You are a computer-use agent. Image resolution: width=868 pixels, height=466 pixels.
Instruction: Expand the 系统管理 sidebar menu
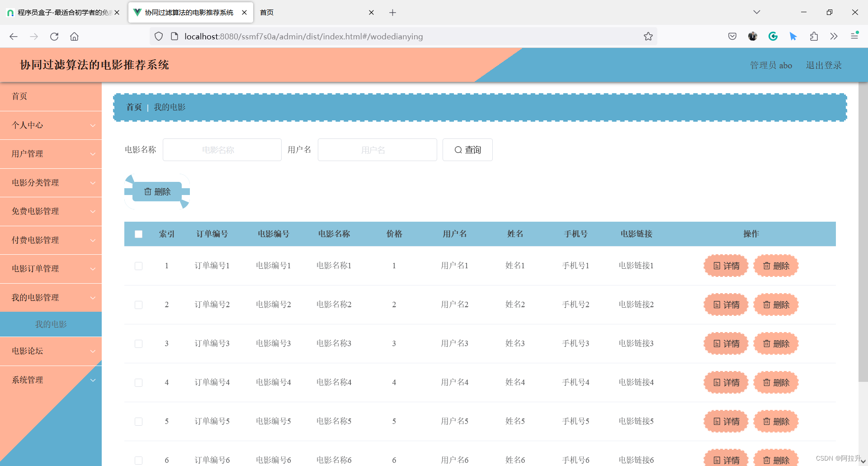pyautogui.click(x=51, y=380)
